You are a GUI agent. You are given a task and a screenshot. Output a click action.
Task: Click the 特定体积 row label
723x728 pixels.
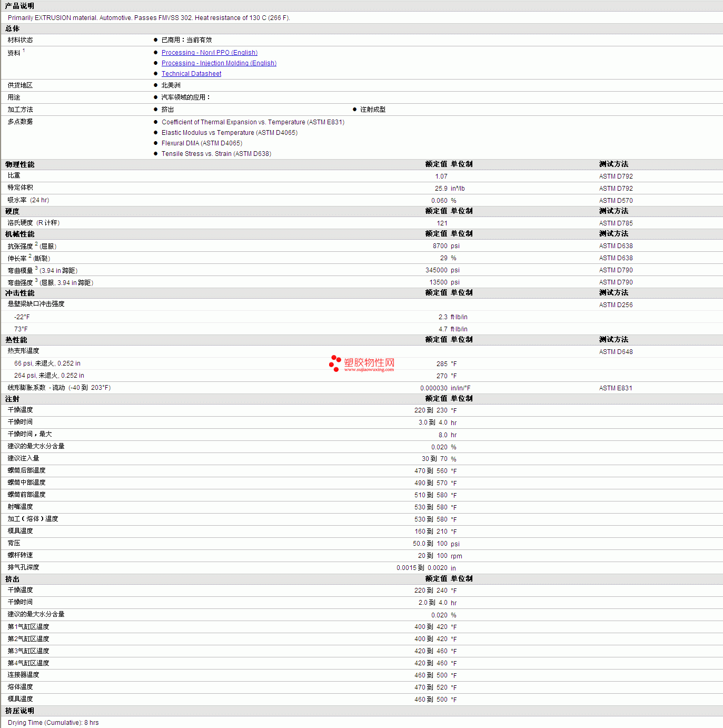pyautogui.click(x=21, y=188)
